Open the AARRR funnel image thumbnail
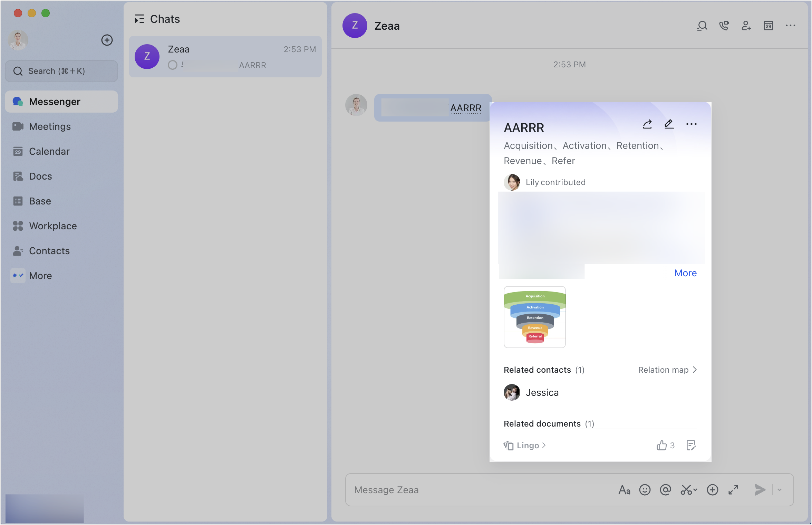Viewport: 812px width, 525px height. (534, 317)
